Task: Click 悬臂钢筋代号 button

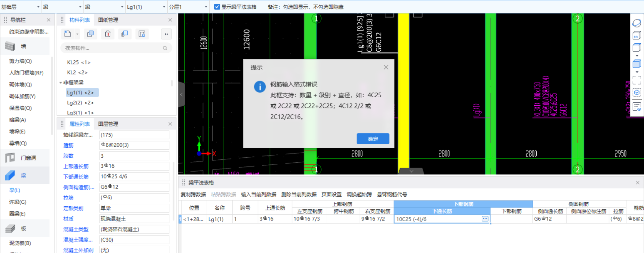Action: (392, 194)
